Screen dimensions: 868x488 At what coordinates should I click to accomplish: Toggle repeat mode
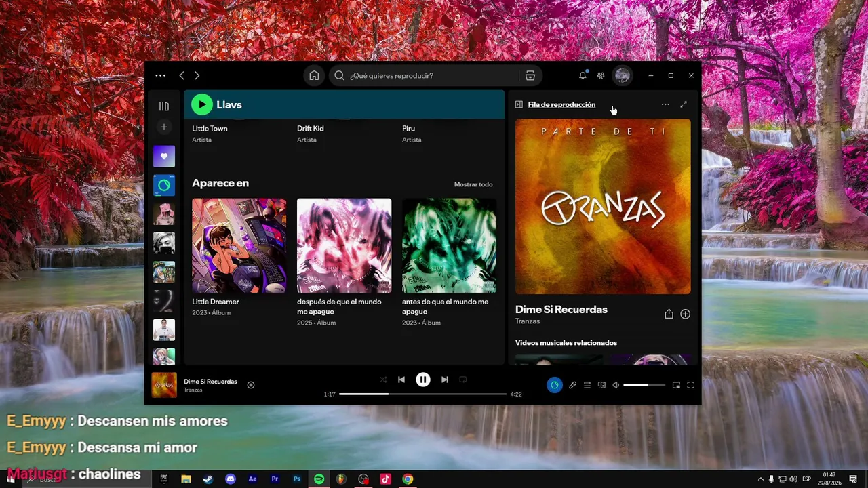click(463, 380)
